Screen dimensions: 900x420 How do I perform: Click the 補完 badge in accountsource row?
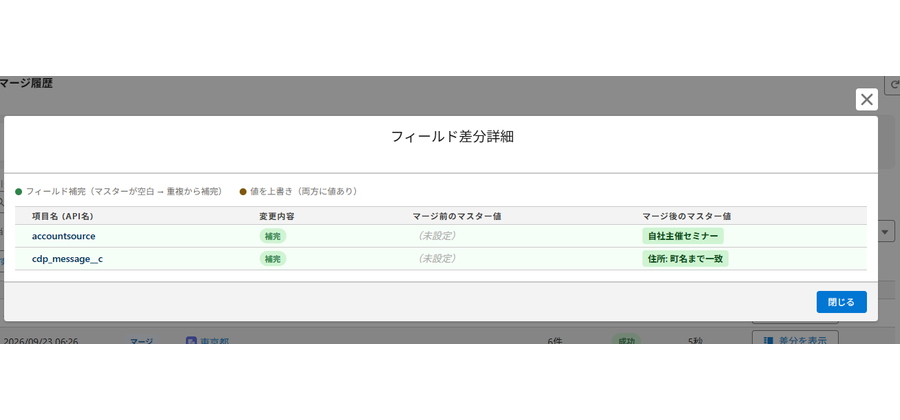pyautogui.click(x=273, y=236)
